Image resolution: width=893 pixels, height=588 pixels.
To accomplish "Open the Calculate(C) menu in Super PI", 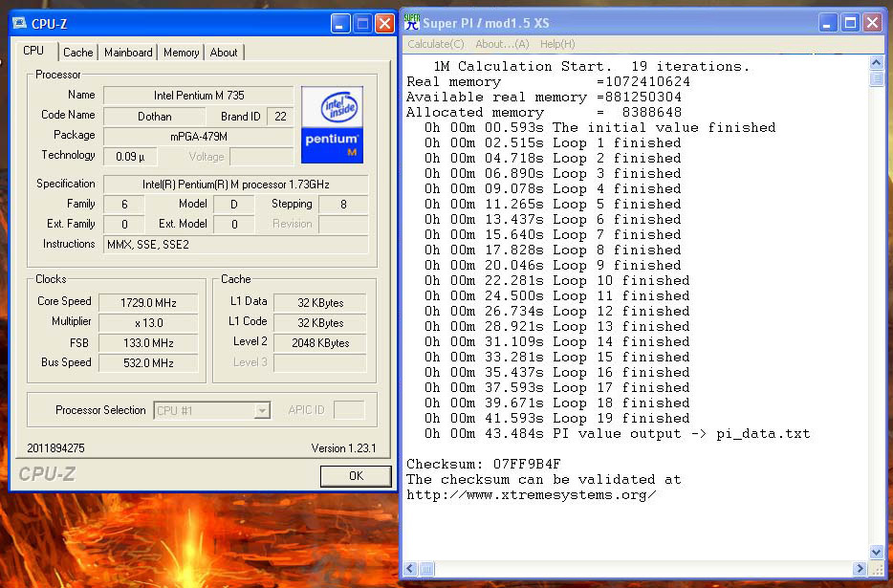I will point(436,44).
